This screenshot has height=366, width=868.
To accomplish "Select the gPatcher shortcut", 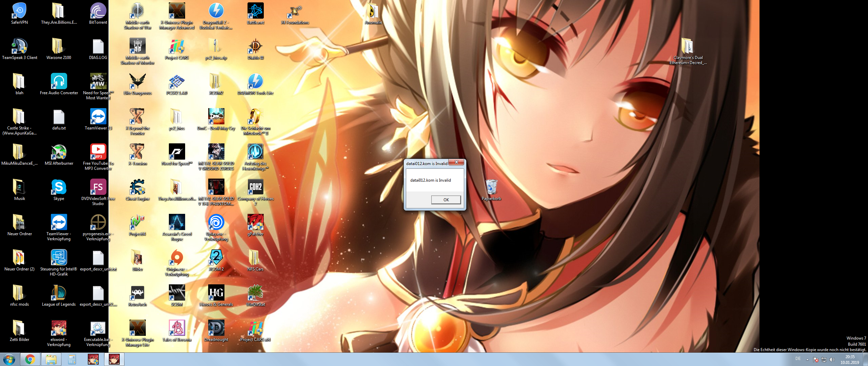I will point(255,225).
